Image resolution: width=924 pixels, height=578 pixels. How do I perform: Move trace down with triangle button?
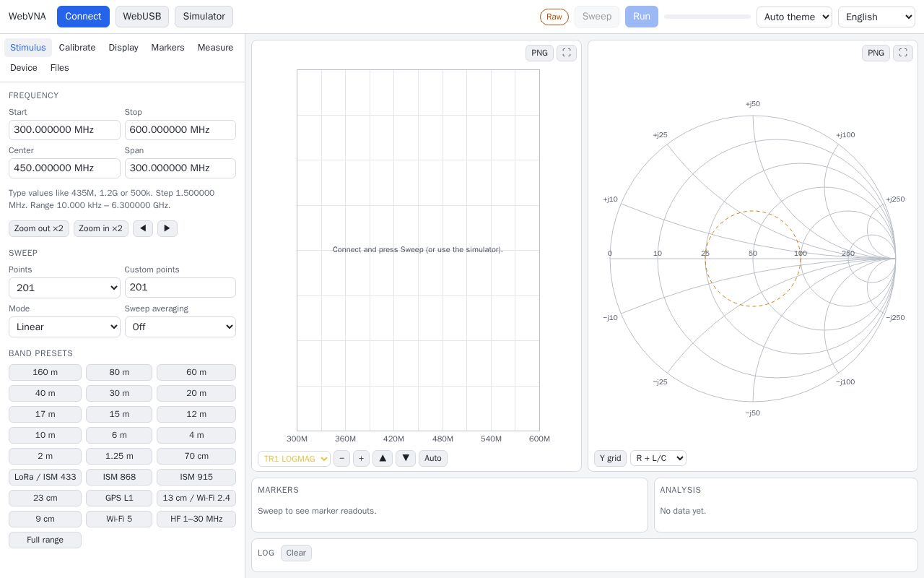pyautogui.click(x=406, y=458)
